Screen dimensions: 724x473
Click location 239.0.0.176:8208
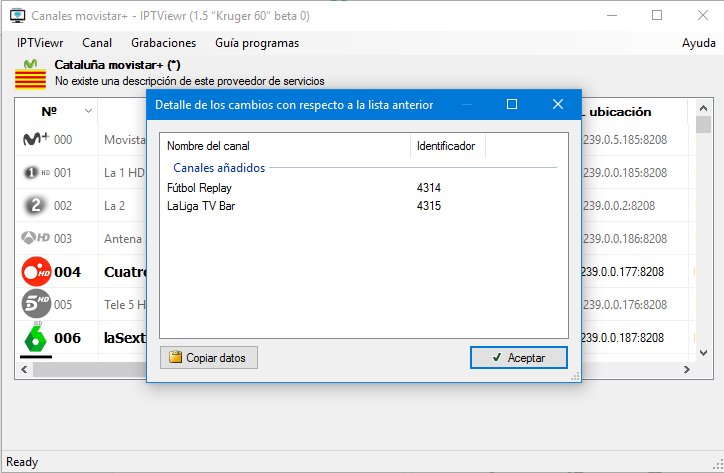point(625,305)
